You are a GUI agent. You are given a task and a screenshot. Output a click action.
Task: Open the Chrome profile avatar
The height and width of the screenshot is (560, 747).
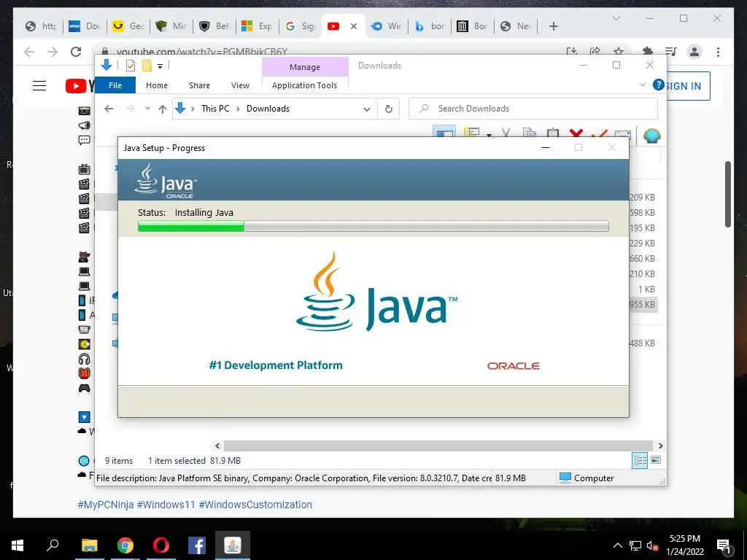694,52
